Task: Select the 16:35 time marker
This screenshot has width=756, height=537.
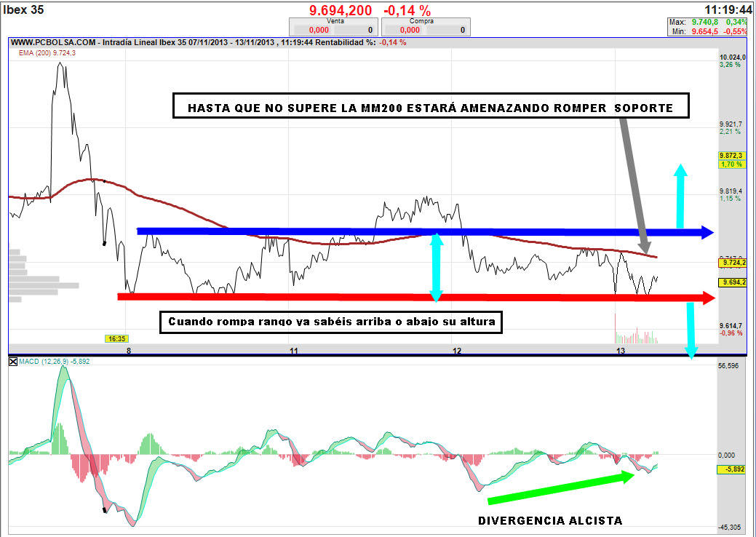Action: point(117,338)
